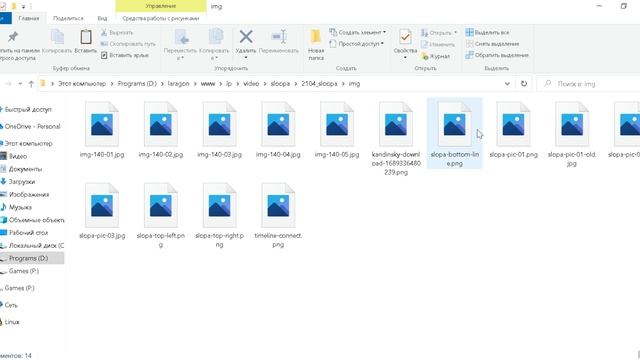Viewport: 640px width, 360px height.
Task: Switch to the Вид ribbon tab
Action: [102, 18]
